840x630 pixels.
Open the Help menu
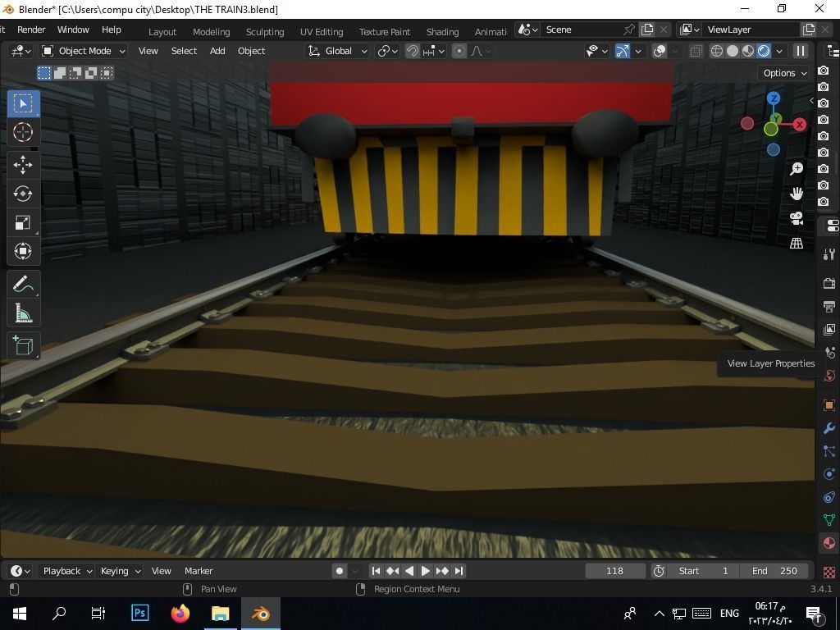coord(112,30)
